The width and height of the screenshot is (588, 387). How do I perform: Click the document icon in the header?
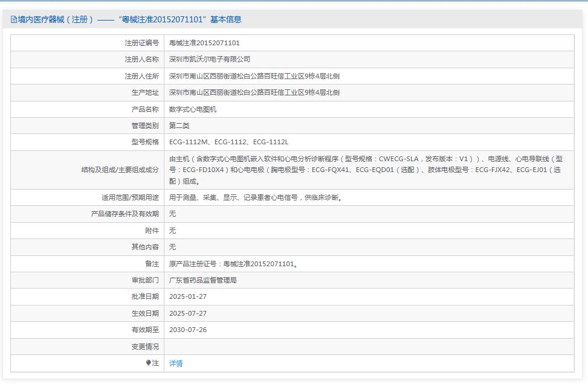[13, 19]
